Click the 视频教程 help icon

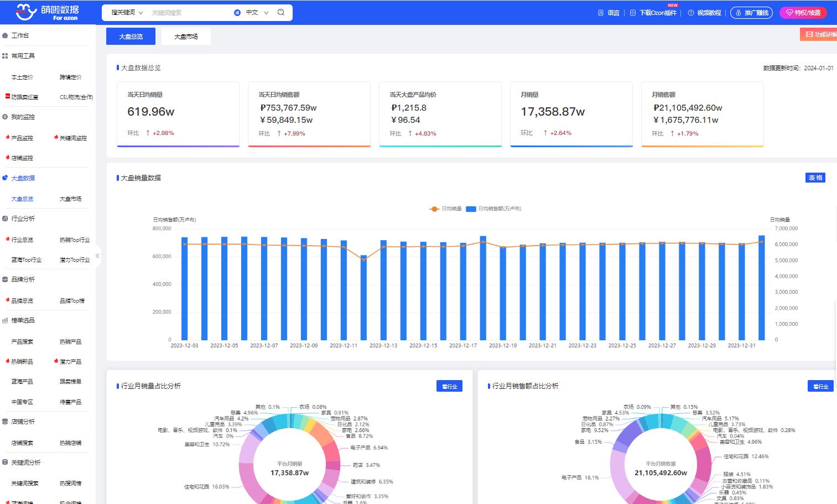pyautogui.click(x=691, y=13)
